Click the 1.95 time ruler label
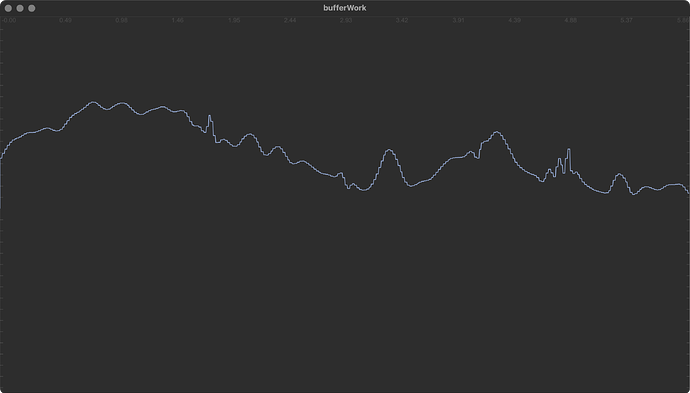The image size is (690, 393). (x=234, y=21)
